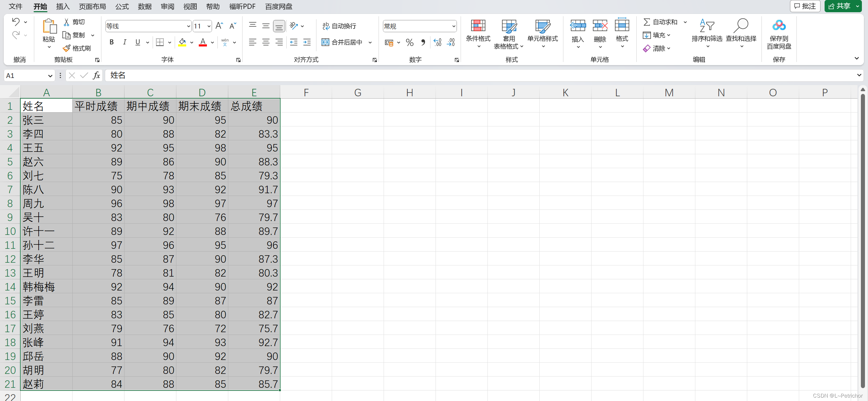This screenshot has height=401, width=868.
Task: Click the Insert Function fx icon
Action: tap(96, 75)
